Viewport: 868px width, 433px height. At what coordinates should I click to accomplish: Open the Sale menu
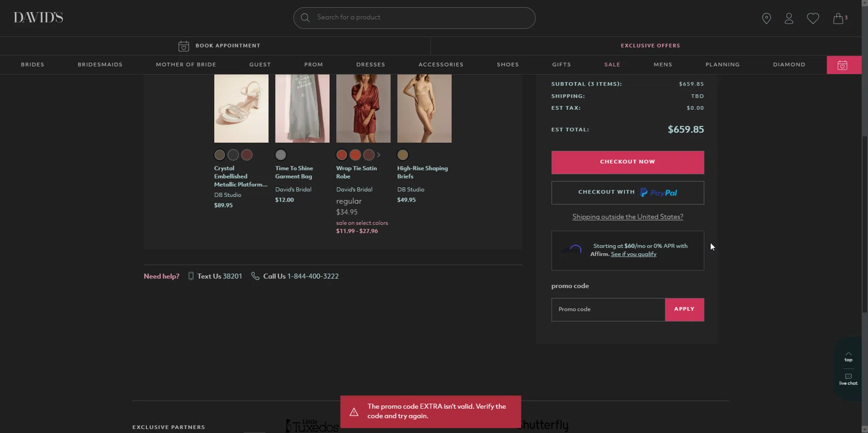click(612, 65)
